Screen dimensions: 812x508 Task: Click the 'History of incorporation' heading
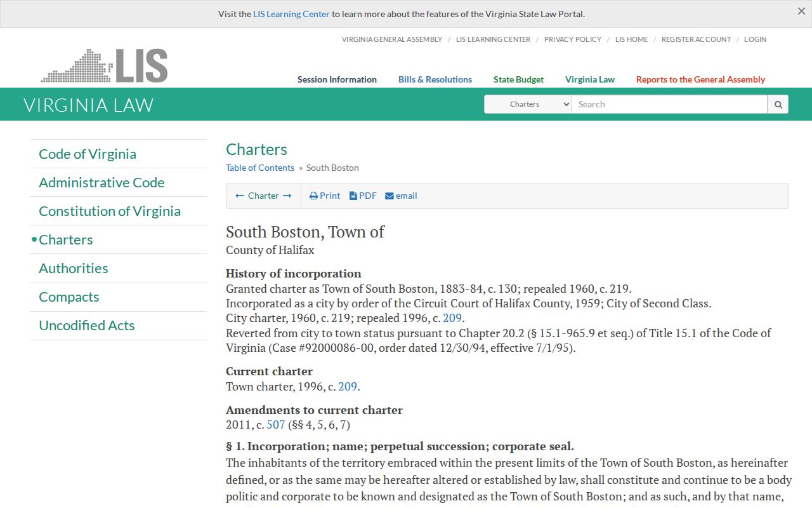294,274
